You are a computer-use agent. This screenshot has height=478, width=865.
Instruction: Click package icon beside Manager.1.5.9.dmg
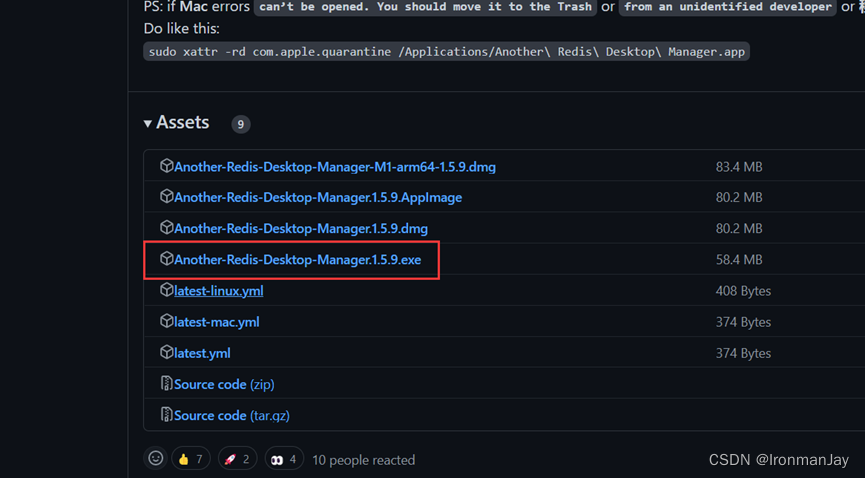tap(167, 227)
